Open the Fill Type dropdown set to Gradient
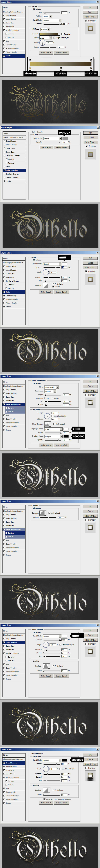 pos(45,29)
